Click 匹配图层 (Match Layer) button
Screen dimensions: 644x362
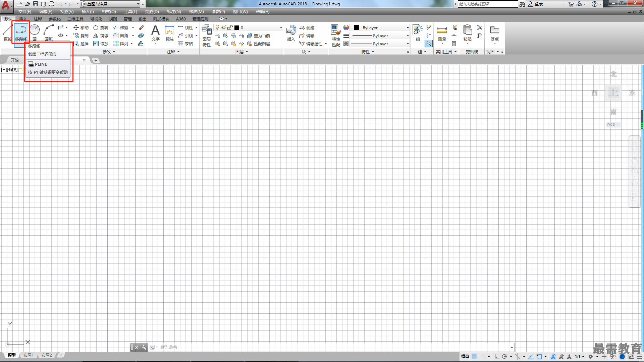point(258,44)
